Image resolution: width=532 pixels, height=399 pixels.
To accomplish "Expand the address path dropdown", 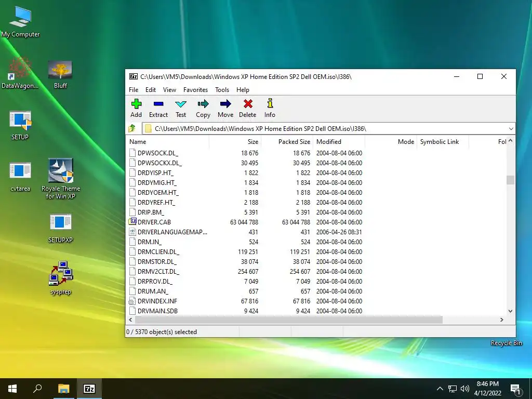I will click(x=511, y=128).
